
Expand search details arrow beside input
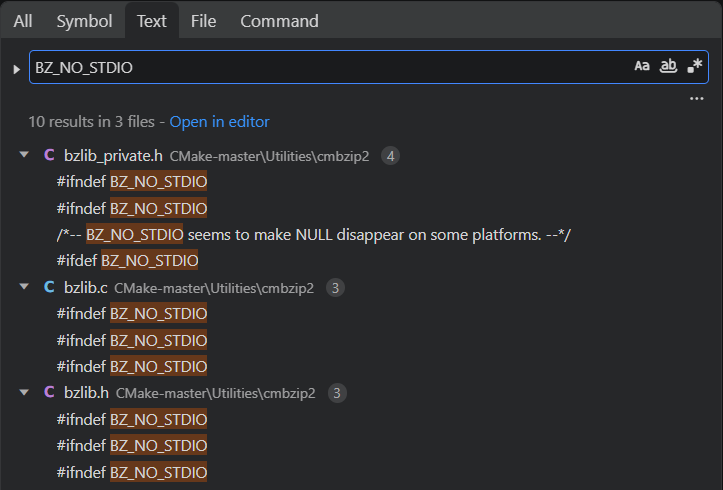[17, 69]
